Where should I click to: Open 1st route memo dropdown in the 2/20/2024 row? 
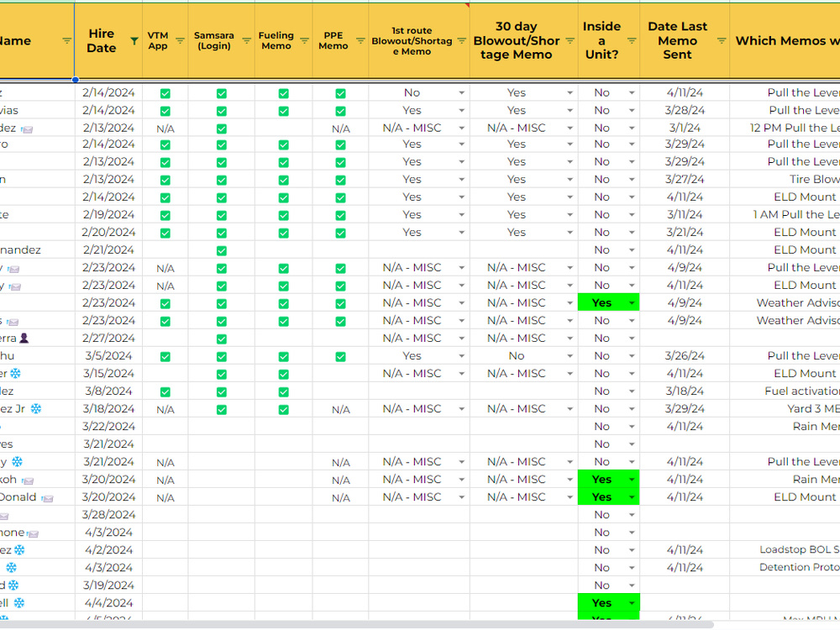point(461,233)
